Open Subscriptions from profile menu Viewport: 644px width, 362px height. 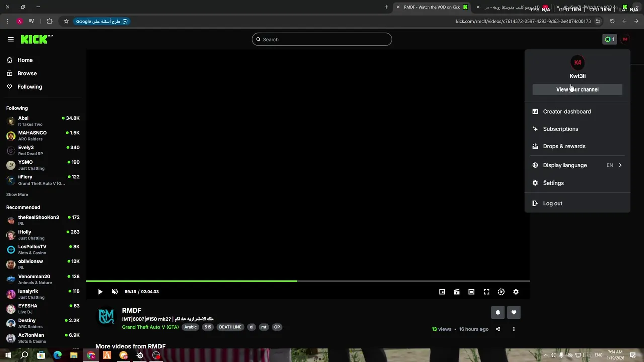(578, 129)
